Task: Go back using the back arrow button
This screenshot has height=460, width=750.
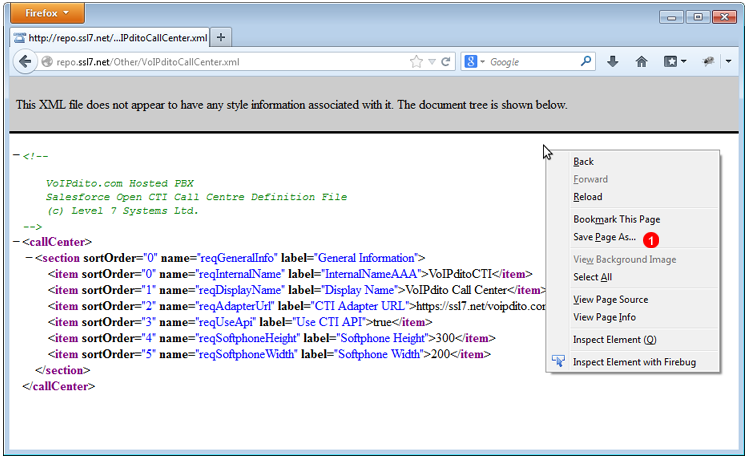Action: pyautogui.click(x=25, y=62)
